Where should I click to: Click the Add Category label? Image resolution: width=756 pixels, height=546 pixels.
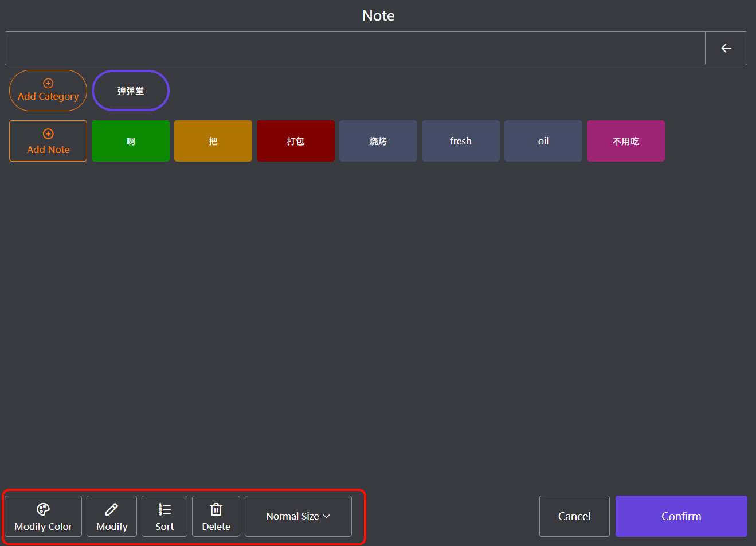[x=48, y=97]
